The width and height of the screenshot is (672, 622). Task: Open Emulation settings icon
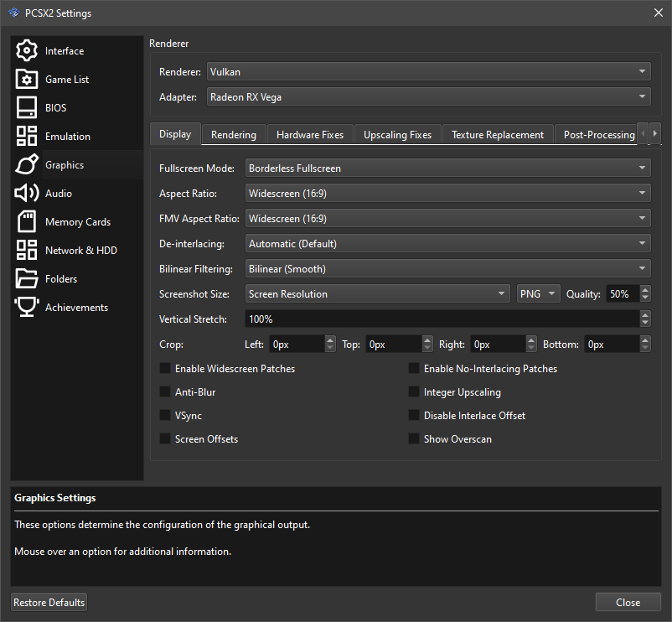pyautogui.click(x=27, y=136)
